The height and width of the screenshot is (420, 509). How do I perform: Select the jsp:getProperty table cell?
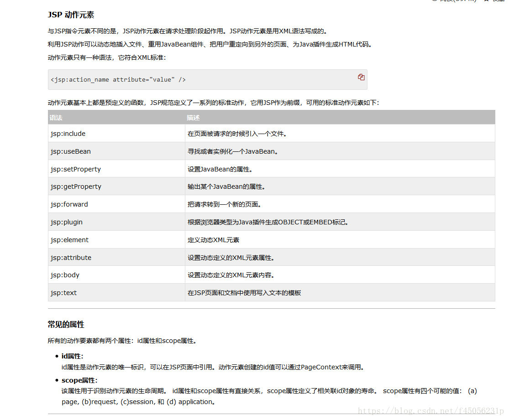[116, 187]
